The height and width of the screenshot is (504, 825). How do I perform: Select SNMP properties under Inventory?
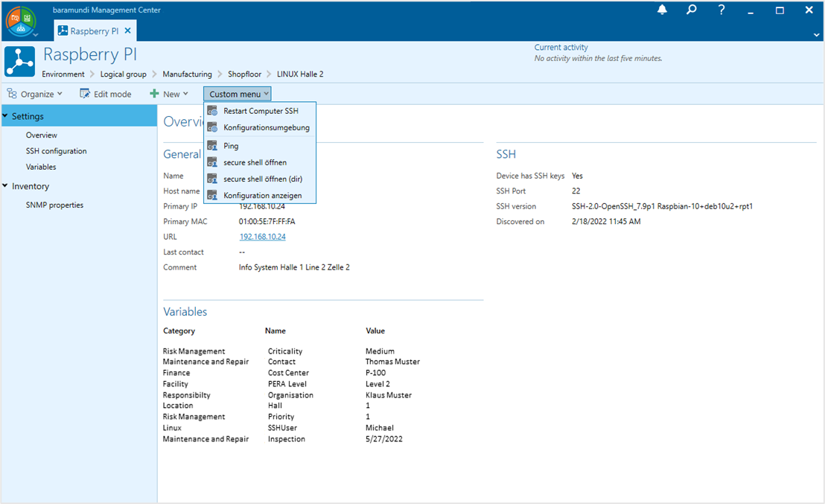pyautogui.click(x=54, y=205)
